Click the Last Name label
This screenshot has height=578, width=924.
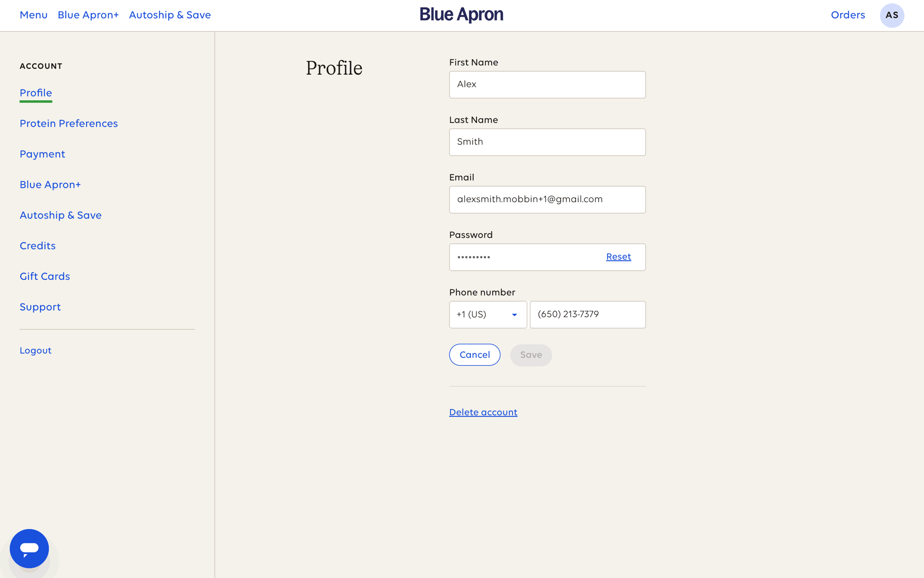click(x=474, y=120)
